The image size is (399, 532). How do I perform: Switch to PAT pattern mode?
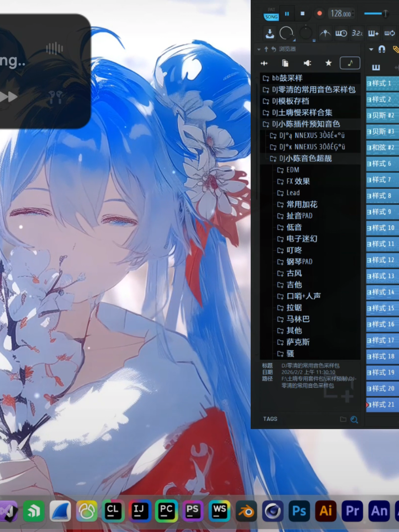coord(271,10)
